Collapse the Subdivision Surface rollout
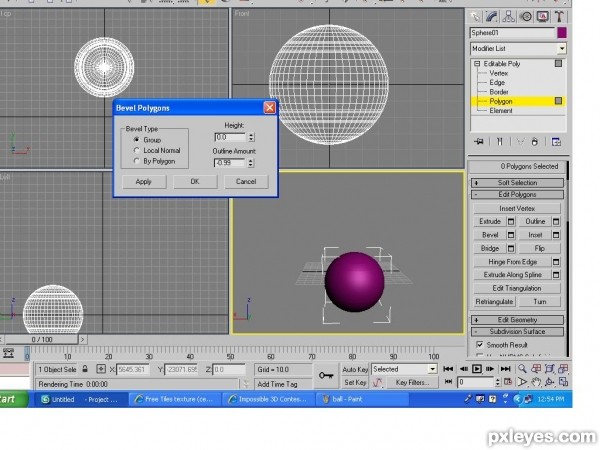600x450 pixels. 517,332
